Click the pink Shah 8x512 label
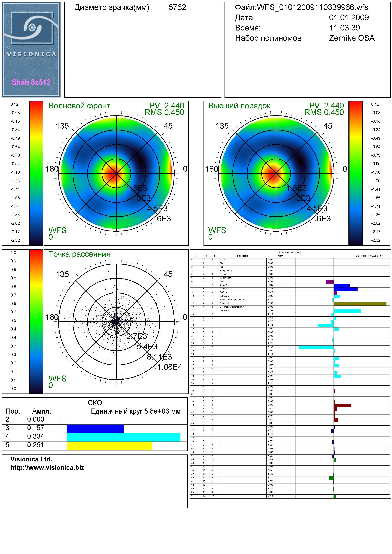This screenshot has width=392, height=554. point(31,82)
